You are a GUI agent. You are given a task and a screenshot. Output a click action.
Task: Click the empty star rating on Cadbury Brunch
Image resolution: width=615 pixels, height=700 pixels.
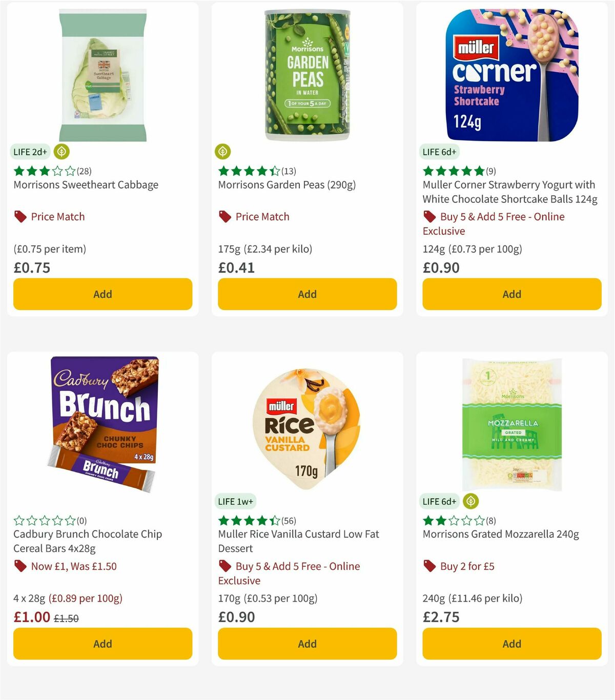(44, 520)
